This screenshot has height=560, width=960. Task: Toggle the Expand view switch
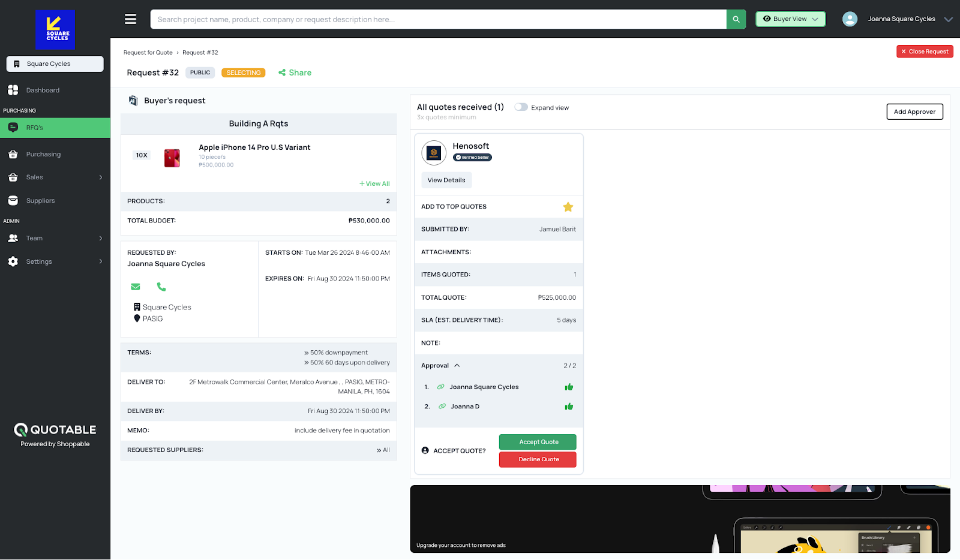click(x=521, y=107)
